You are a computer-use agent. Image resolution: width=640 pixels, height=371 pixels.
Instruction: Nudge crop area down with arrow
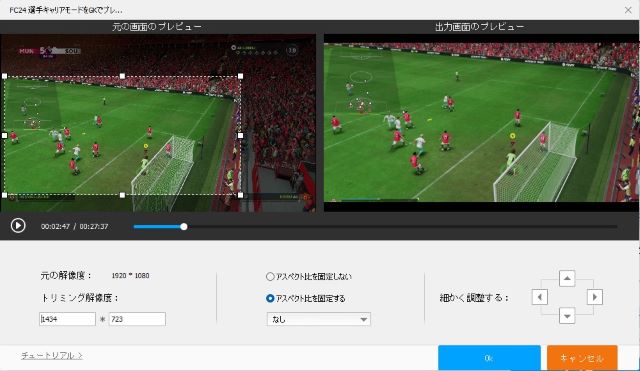point(567,315)
